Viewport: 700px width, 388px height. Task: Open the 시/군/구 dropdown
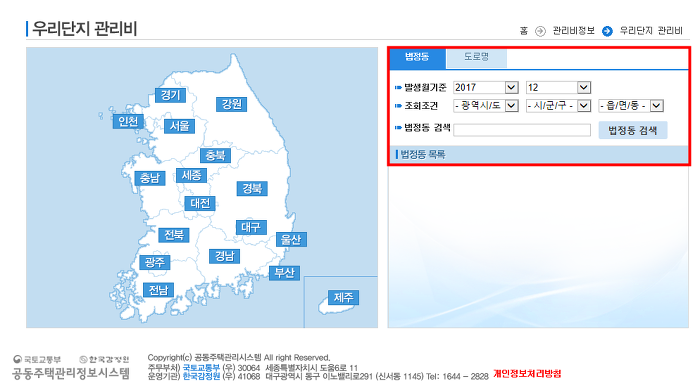tap(558, 106)
